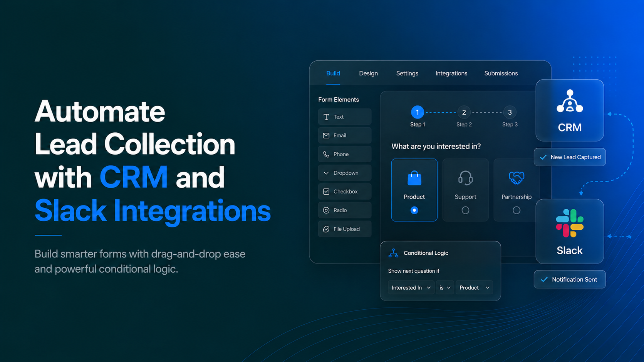Click the CRM card label
Image resolution: width=644 pixels, height=362 pixels.
coord(570,128)
